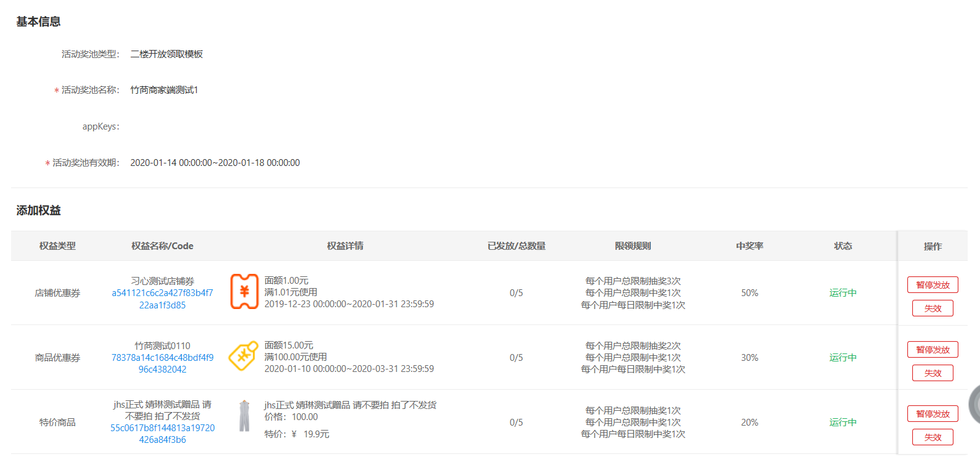Click the 50% win rate value
Image resolution: width=980 pixels, height=462 pixels.
coord(749,293)
